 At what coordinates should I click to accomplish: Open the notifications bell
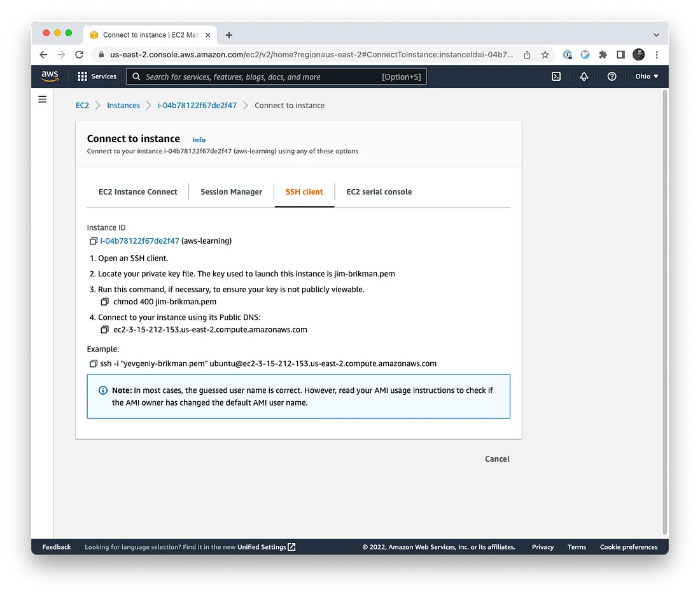(584, 76)
